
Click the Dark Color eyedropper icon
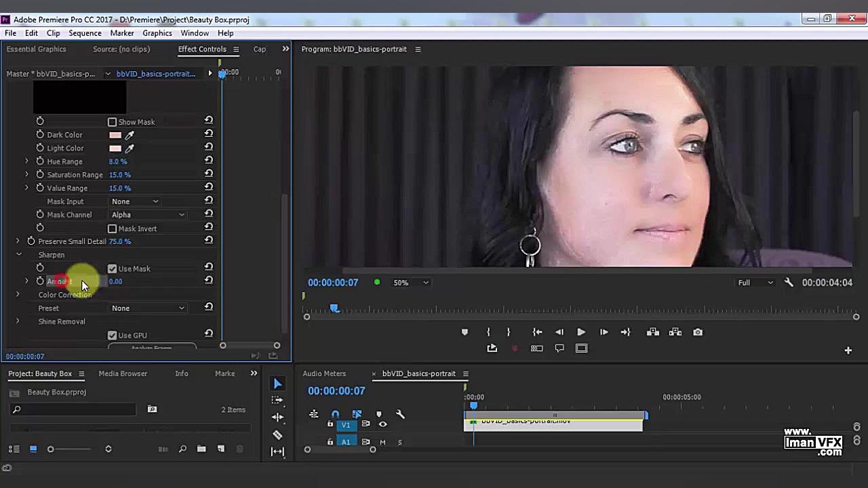coord(130,135)
